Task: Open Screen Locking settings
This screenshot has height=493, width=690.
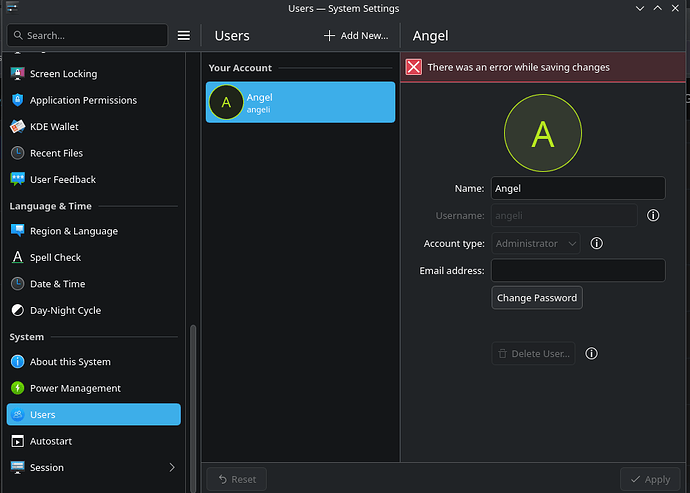Action: [x=93, y=74]
